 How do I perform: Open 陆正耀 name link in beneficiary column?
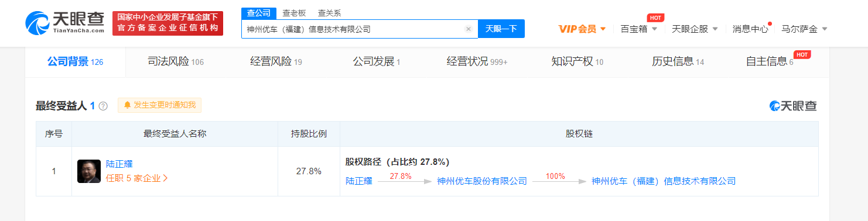119,164
